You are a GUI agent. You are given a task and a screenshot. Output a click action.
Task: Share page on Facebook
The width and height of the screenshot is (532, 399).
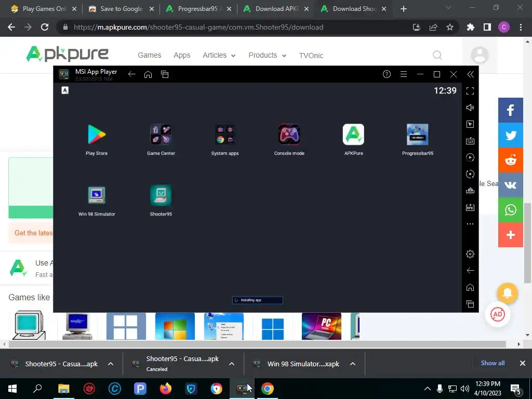click(510, 110)
